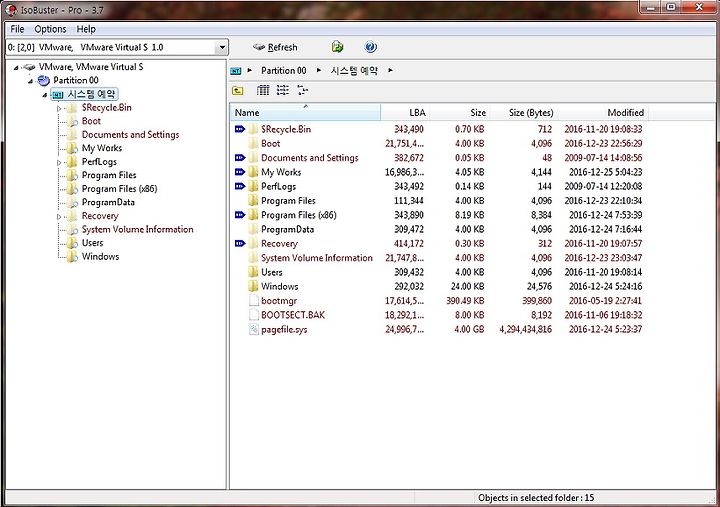Select System Volume Information in the tree
The image size is (720, 507).
pos(137,229)
